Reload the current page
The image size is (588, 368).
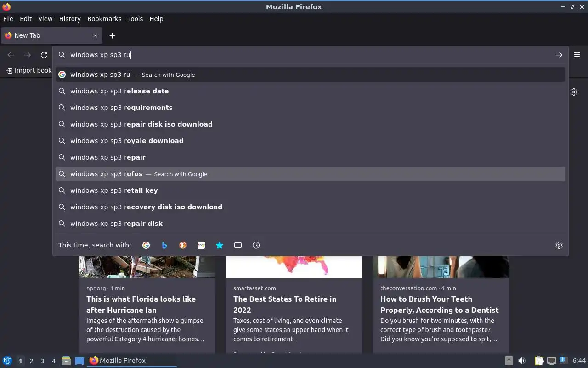[x=44, y=55]
